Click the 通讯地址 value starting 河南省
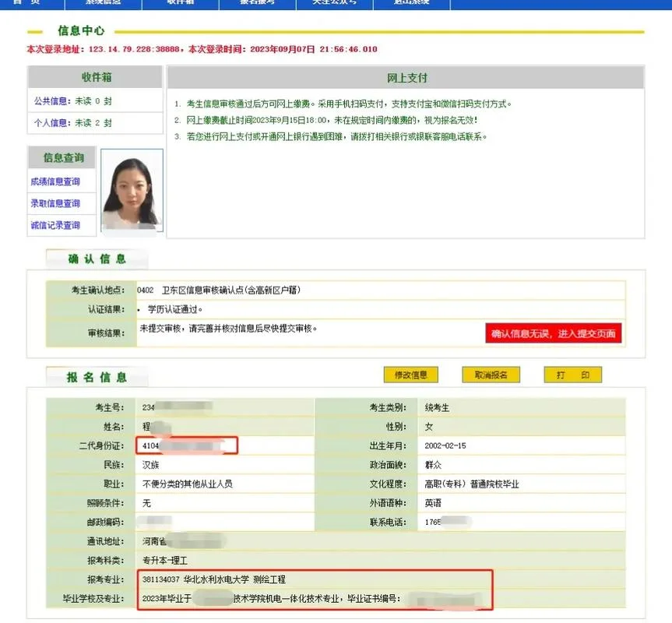 coord(184,541)
